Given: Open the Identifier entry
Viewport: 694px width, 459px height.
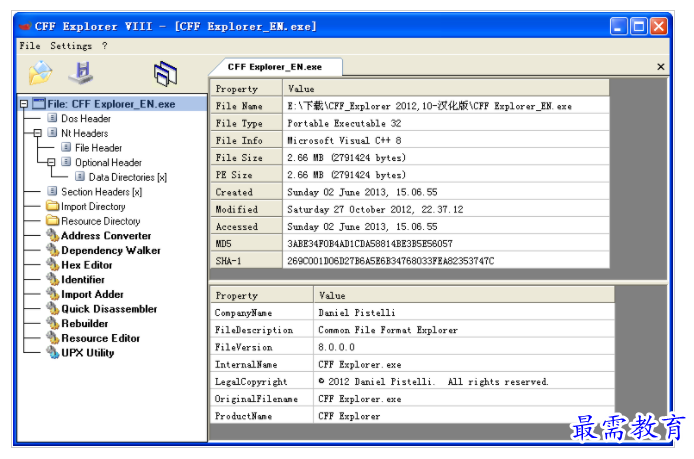Looking at the screenshot, I should (x=83, y=279).
